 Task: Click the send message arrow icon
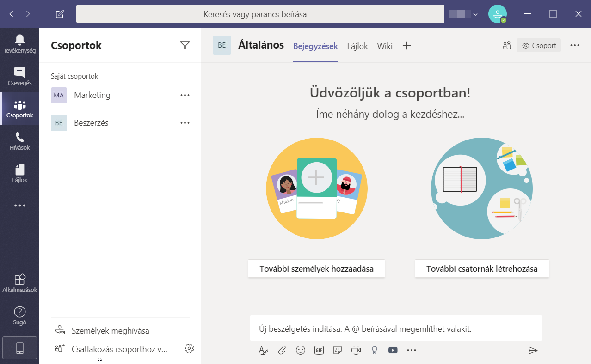[x=533, y=350]
